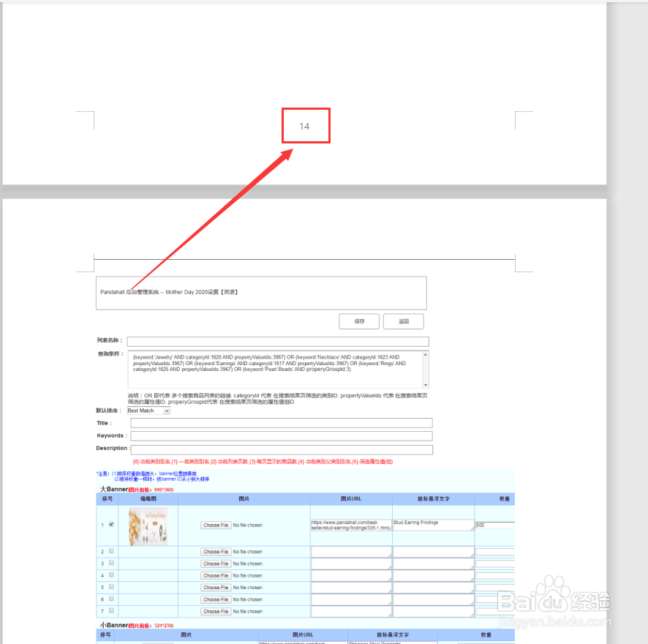Click the query textarea scroll-down arrow

425,385
